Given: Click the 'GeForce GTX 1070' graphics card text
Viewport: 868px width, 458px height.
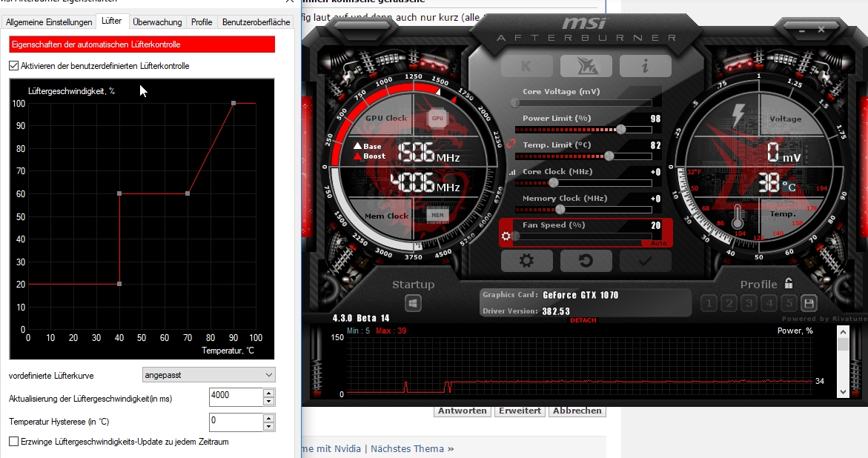Looking at the screenshot, I should pos(580,296).
